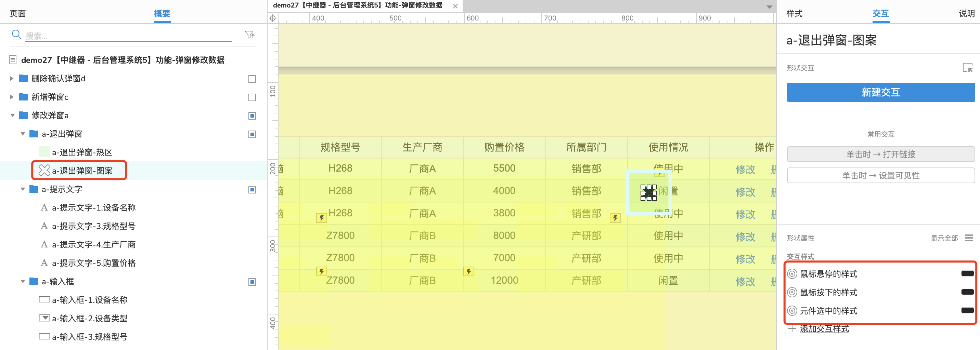Select 元件选中的样式 radio indicator
Viewport: 980px width, 350px height.
click(792, 311)
